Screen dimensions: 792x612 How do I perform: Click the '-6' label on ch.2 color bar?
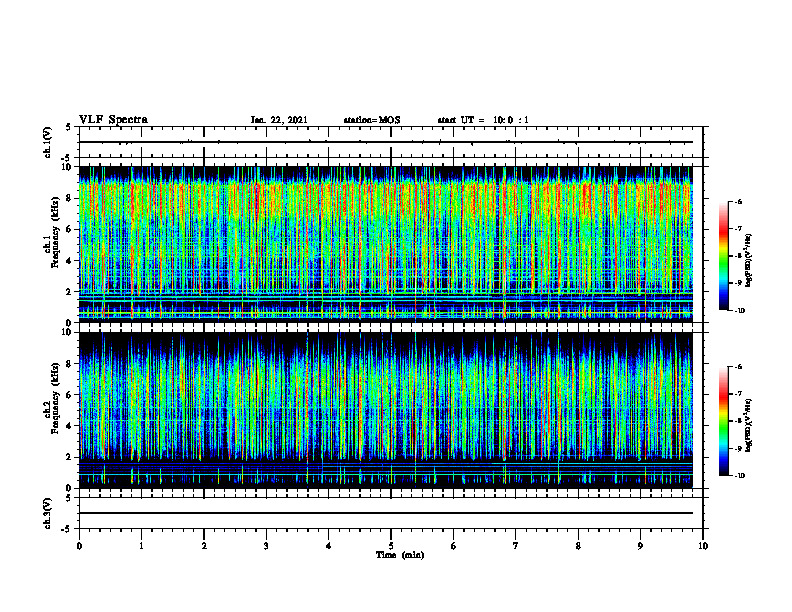[x=738, y=367]
